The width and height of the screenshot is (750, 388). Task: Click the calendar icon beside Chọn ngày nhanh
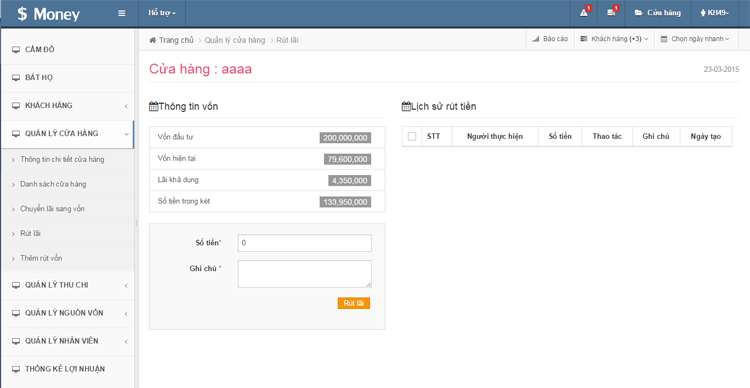point(664,39)
